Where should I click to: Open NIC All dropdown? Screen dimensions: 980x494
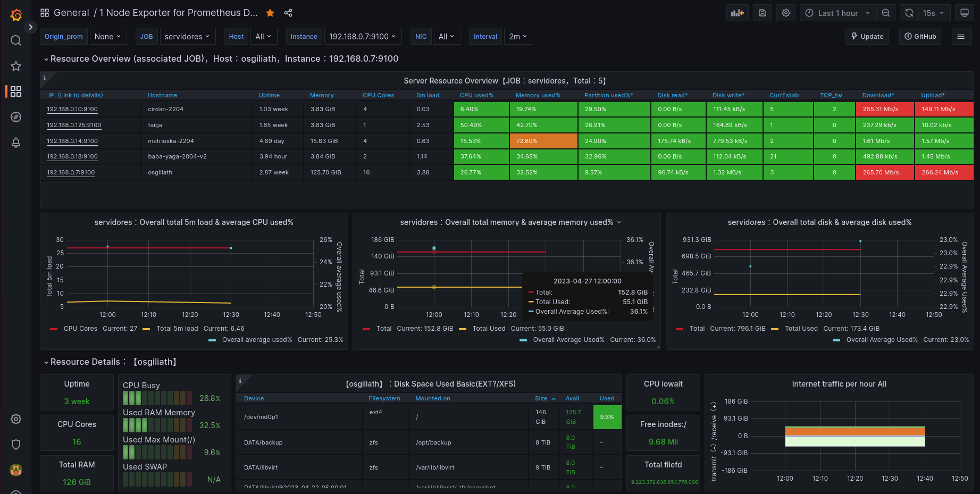[447, 36]
